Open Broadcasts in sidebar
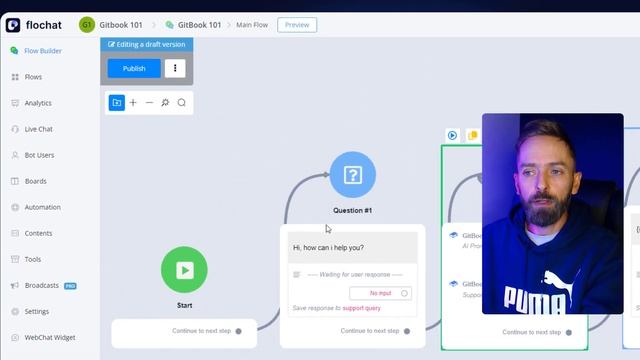This screenshot has height=360, width=640. (42, 286)
